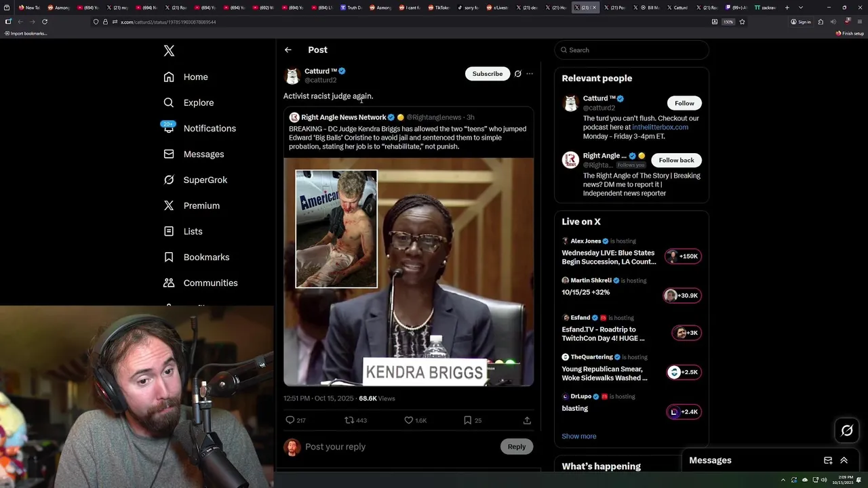Open Notifications in the sidebar
Viewport: 868px width, 488px height.
pos(199,129)
